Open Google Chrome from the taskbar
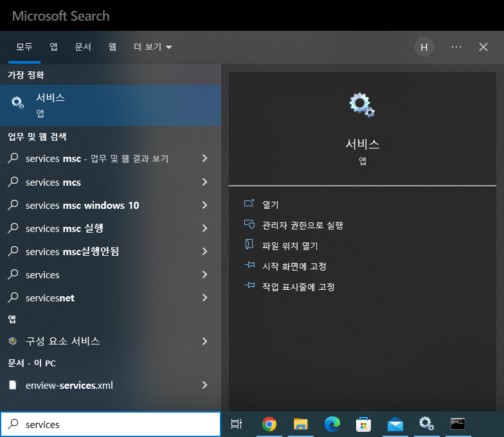Viewport: 504px width, 437px height. pyautogui.click(x=269, y=424)
